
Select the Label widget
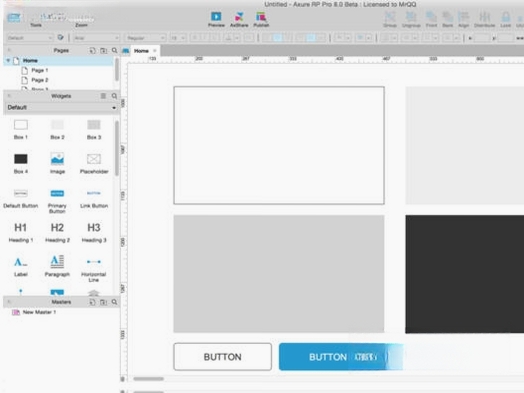tap(21, 266)
